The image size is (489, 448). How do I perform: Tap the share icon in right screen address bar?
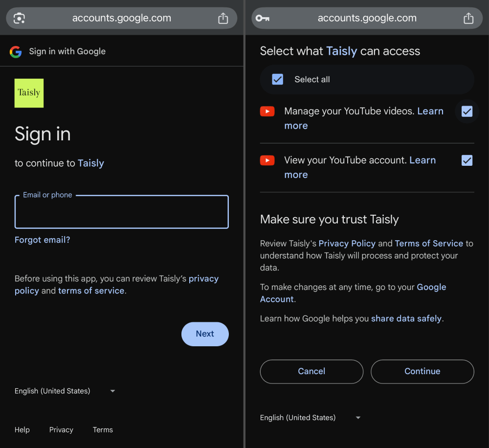click(468, 18)
